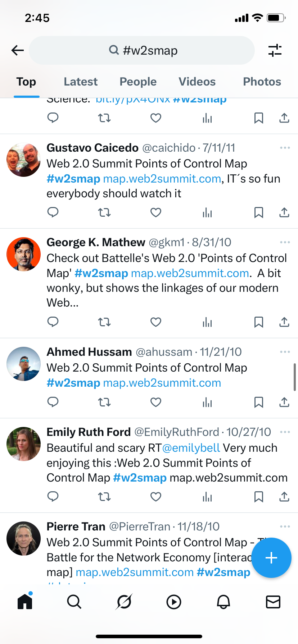
Task: Switch to the People tab
Action: 138,82
